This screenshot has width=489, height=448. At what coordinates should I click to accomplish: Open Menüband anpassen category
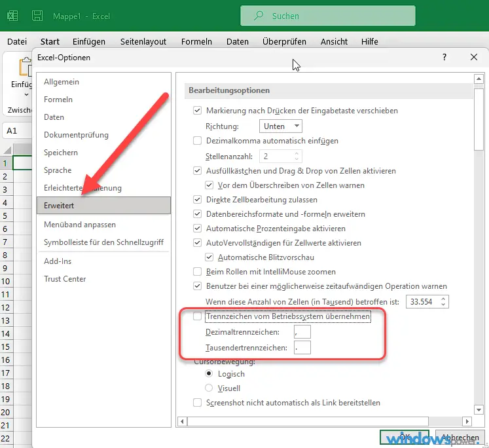pyautogui.click(x=104, y=225)
